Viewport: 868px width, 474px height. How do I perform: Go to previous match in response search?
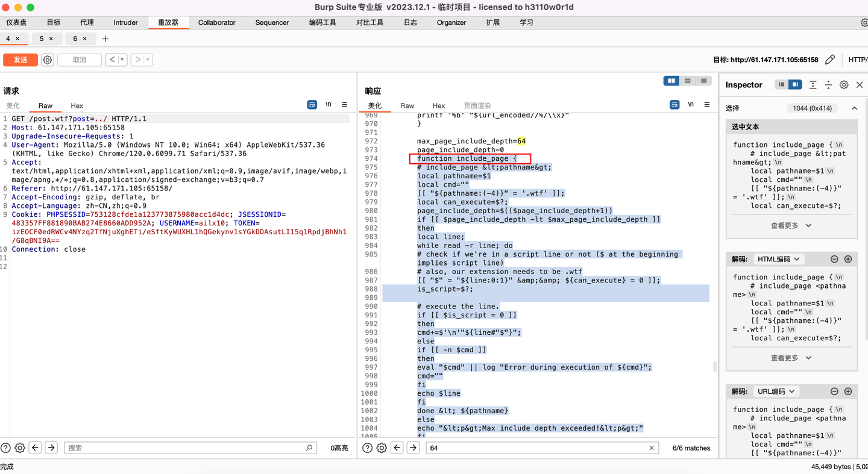coord(397,447)
